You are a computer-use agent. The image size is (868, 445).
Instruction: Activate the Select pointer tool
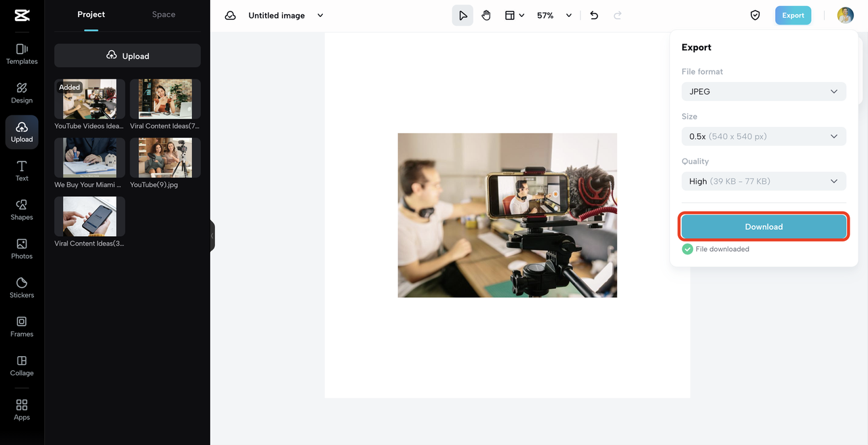click(x=462, y=15)
